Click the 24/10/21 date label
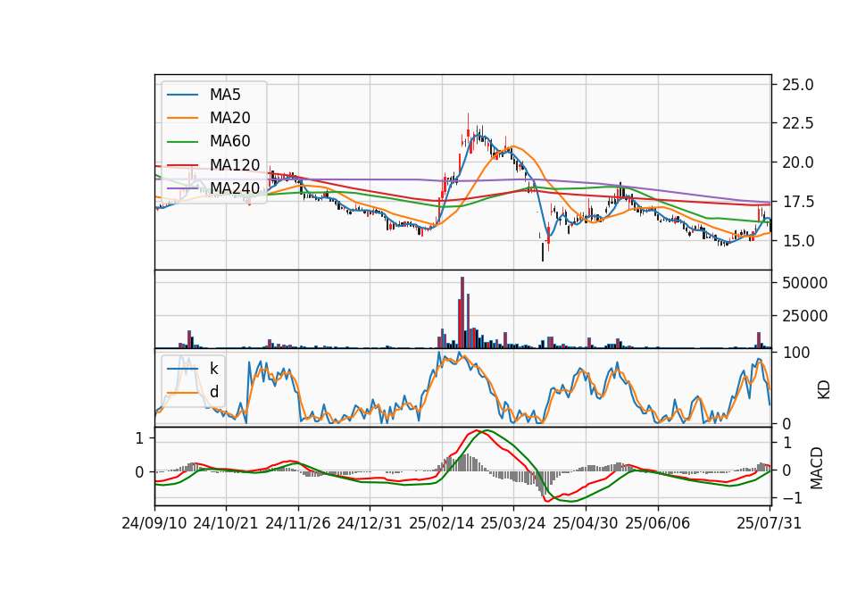 click(226, 523)
